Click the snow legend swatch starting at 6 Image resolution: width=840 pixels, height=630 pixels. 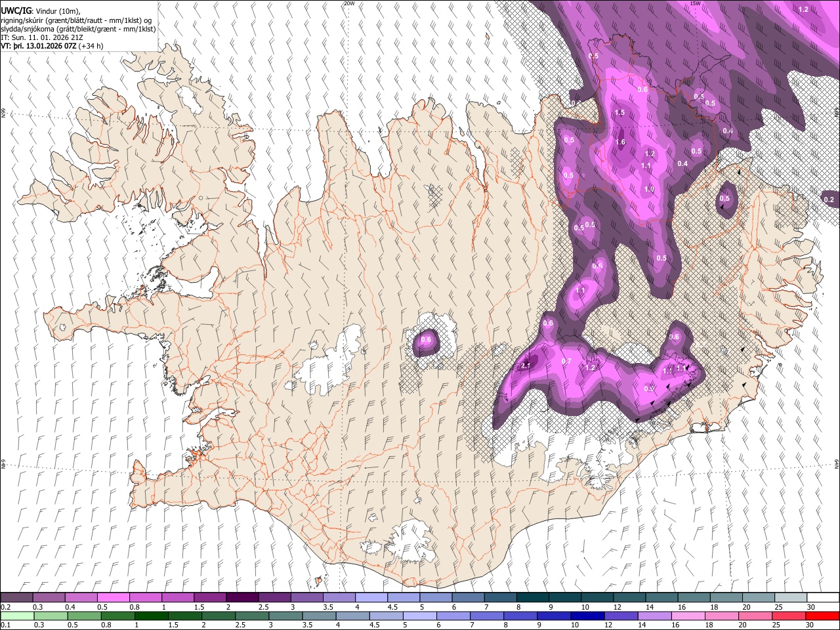pyautogui.click(x=467, y=597)
